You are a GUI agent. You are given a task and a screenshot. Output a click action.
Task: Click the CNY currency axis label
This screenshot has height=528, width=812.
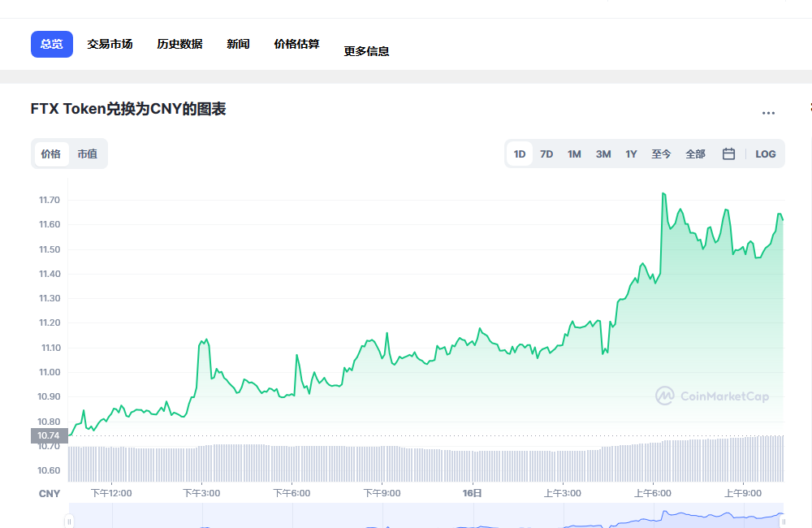click(x=50, y=494)
